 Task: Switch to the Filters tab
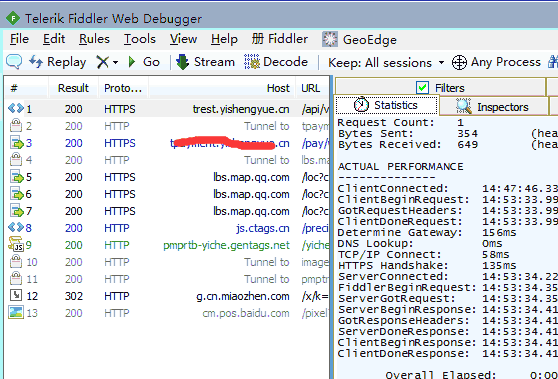(x=440, y=88)
